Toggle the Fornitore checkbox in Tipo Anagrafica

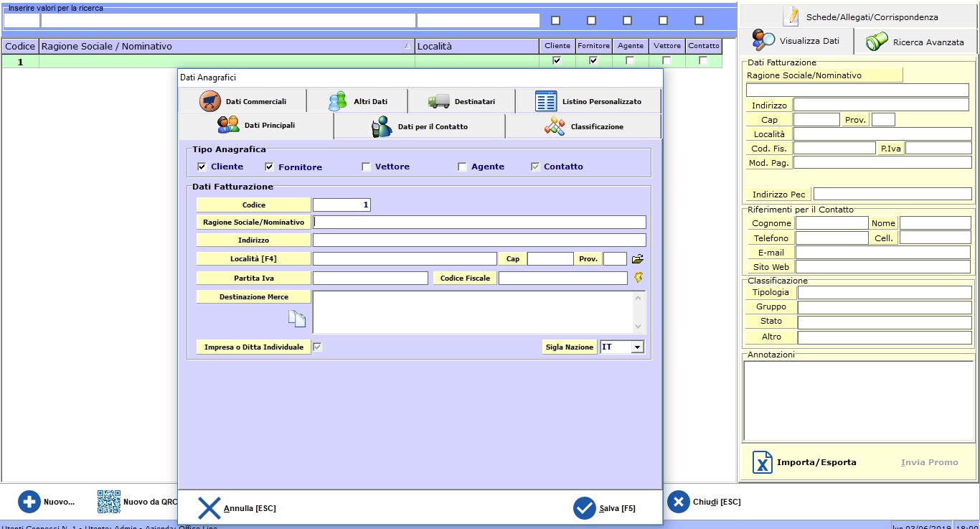pyautogui.click(x=270, y=167)
